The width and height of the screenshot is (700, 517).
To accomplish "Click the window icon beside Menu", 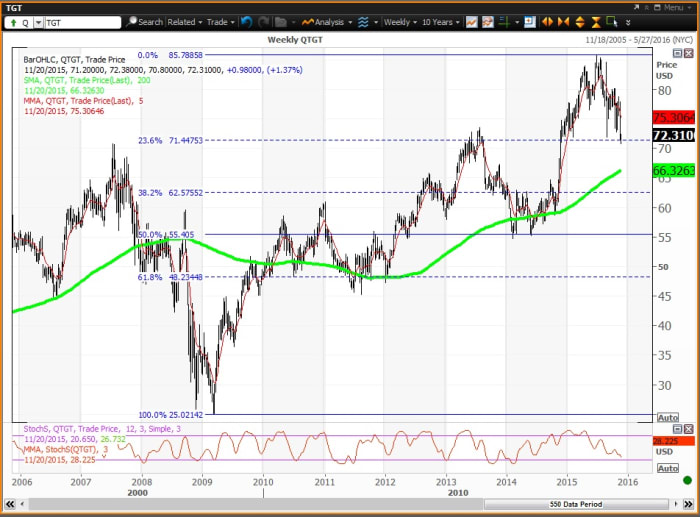I will [657, 8].
